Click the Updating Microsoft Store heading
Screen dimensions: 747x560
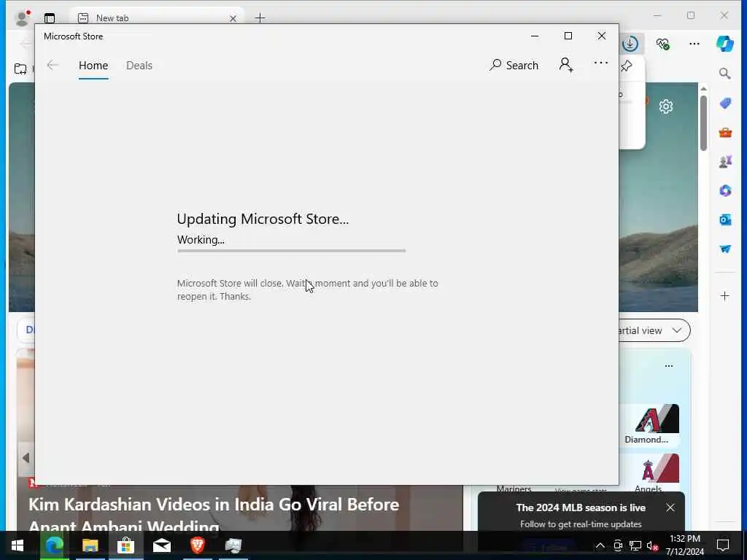(x=263, y=219)
